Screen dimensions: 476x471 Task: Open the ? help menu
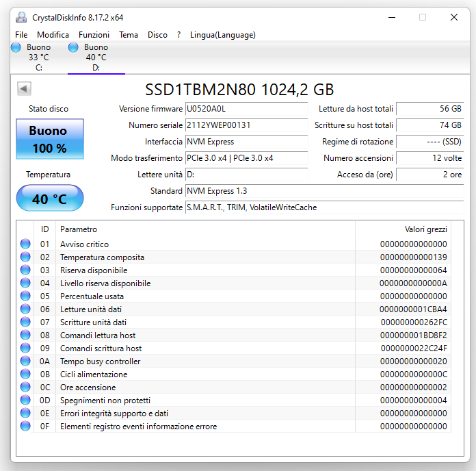pyautogui.click(x=178, y=35)
